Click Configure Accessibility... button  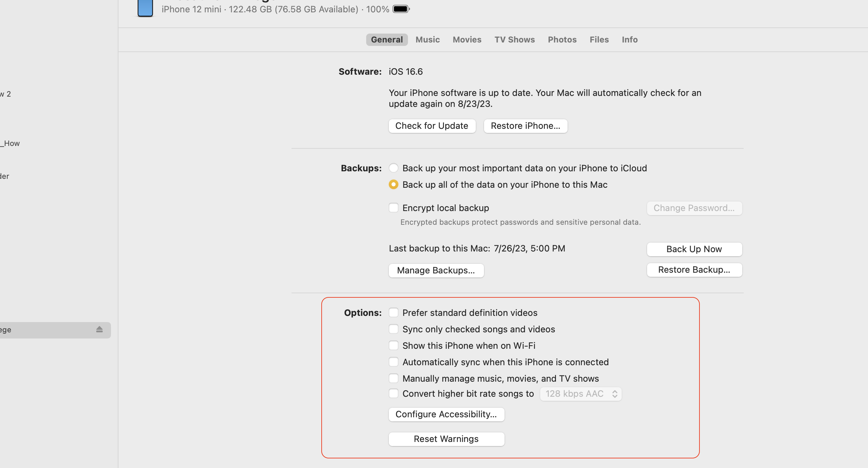tap(446, 414)
